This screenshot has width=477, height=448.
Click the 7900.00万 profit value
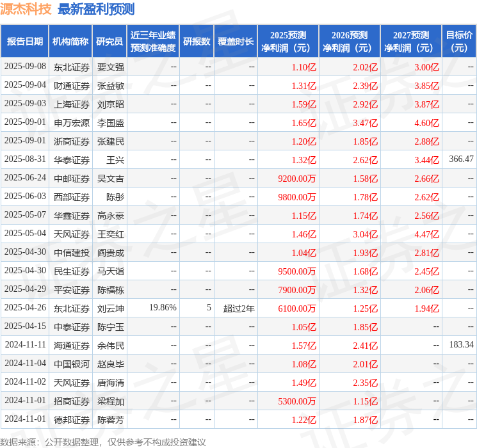click(x=297, y=290)
